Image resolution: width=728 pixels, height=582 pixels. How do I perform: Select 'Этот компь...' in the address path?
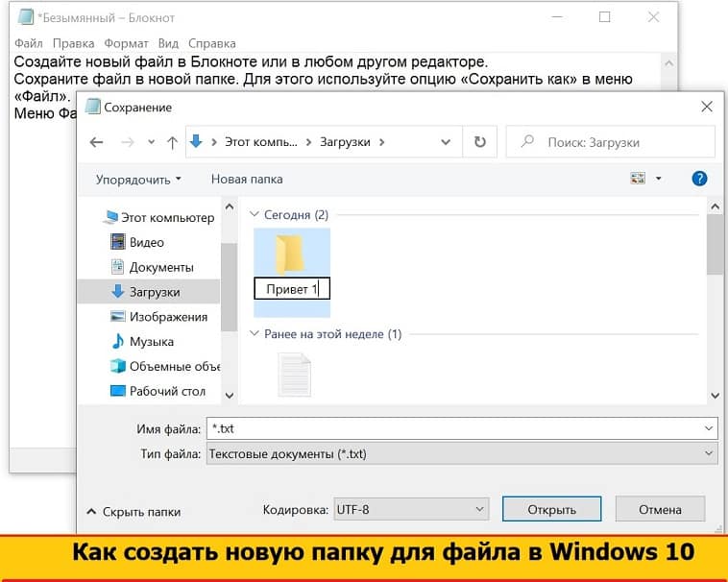[260, 142]
